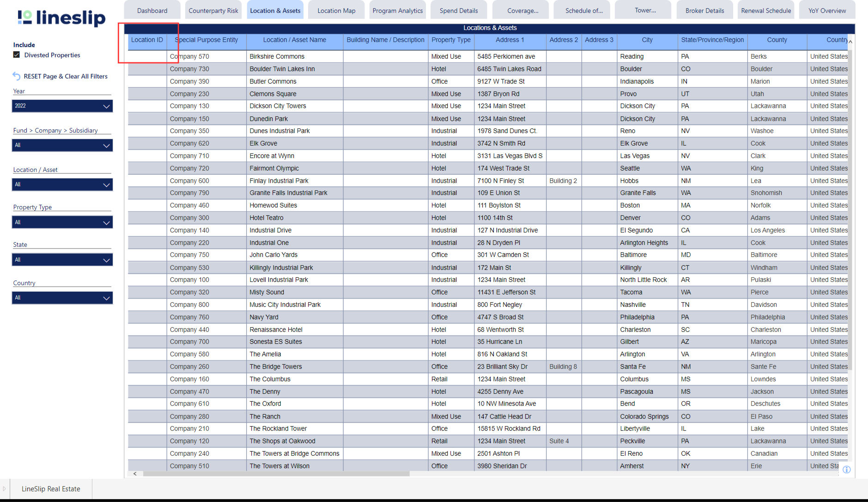Open the Property Type filter dropdown
Screen dimensions: 868x502
point(62,222)
